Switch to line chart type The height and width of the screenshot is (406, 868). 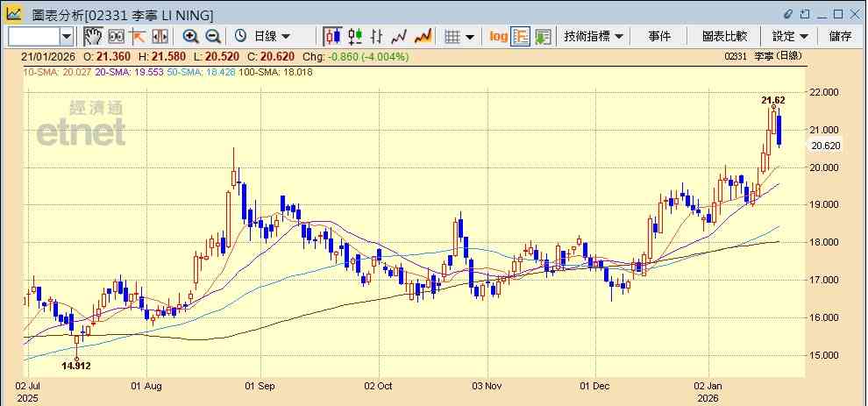pyautogui.click(x=399, y=37)
